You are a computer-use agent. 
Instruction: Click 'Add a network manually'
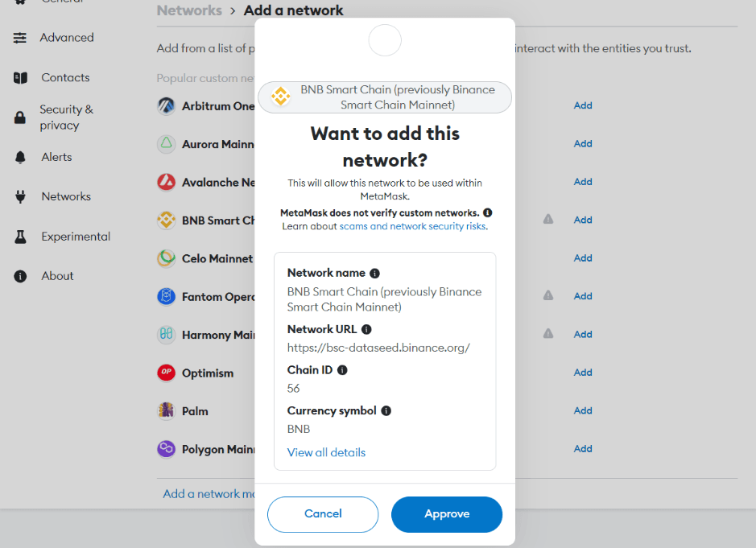(x=209, y=493)
